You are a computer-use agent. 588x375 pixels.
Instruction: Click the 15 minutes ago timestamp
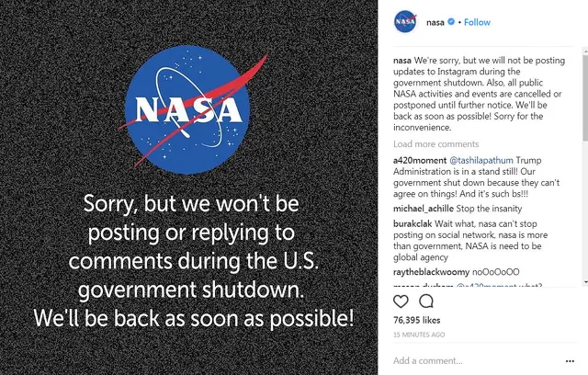tap(419, 335)
